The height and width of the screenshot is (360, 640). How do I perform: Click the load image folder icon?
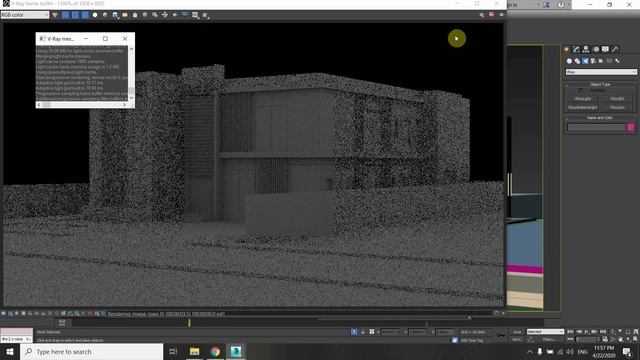(125, 15)
